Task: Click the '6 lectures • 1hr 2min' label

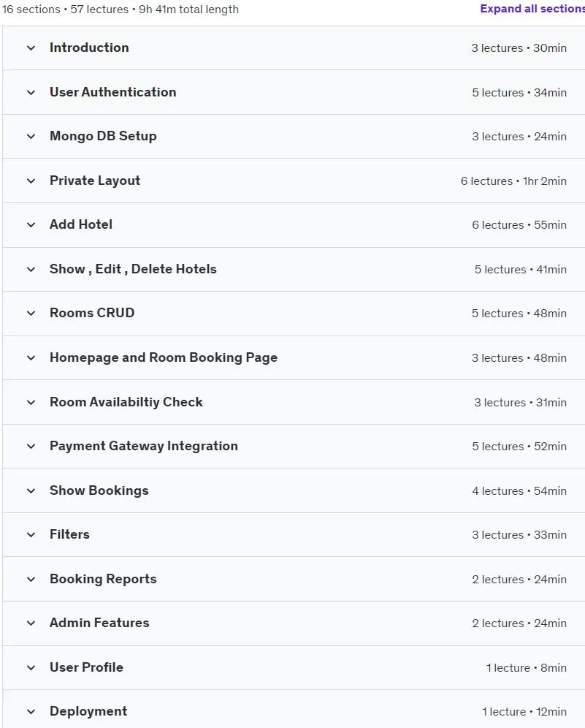Action: pyautogui.click(x=513, y=181)
